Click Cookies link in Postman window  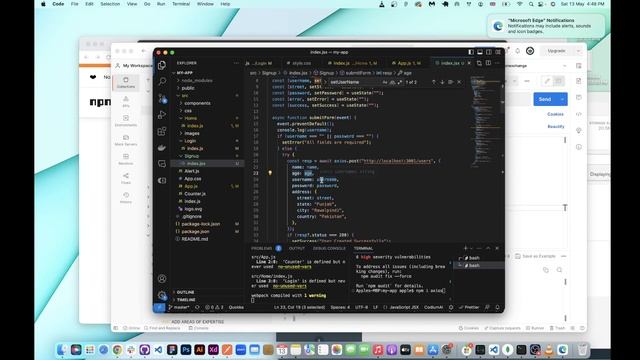coord(556,114)
